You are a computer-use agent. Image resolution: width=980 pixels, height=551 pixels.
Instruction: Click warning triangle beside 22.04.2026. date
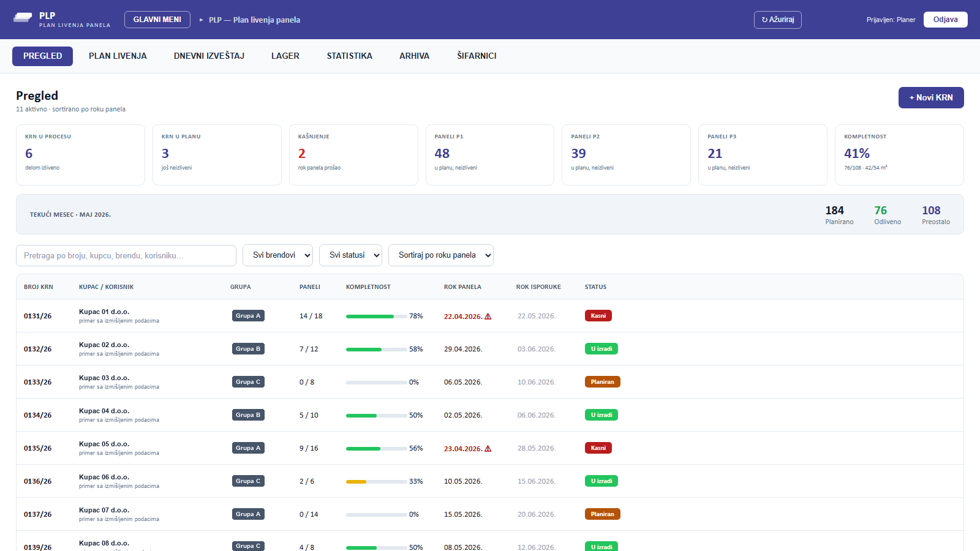(488, 317)
